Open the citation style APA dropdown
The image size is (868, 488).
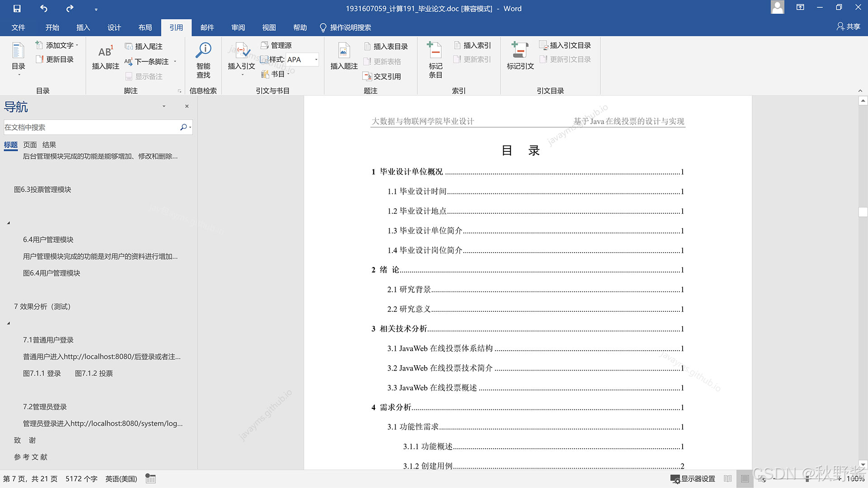point(316,60)
